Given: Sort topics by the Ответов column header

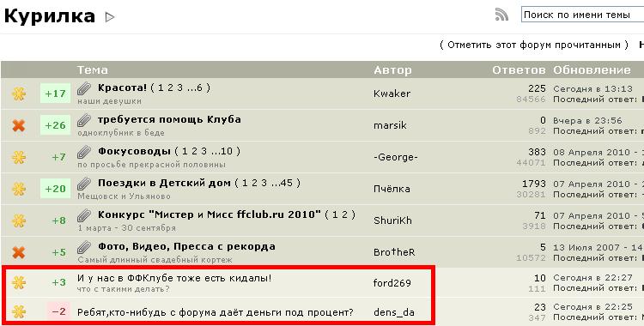Looking at the screenshot, I should (519, 70).
